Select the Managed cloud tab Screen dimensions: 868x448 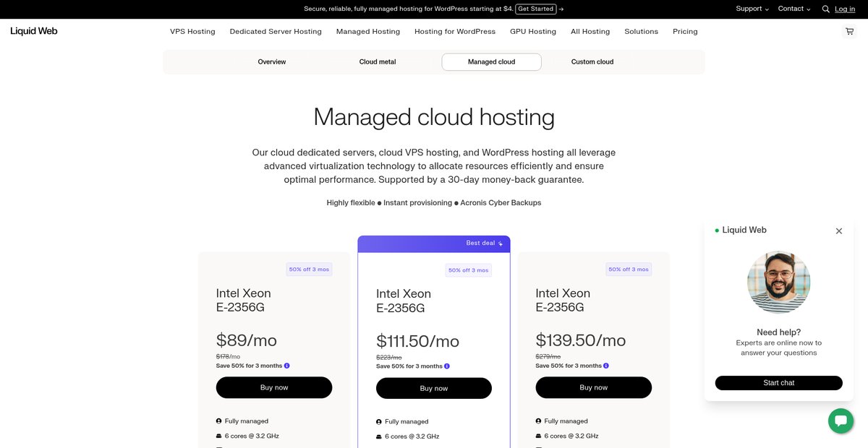tap(492, 62)
